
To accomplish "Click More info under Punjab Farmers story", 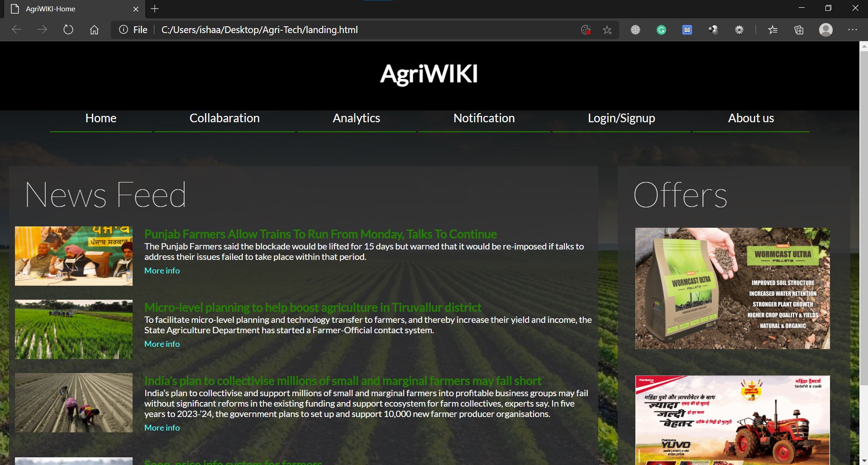I will 162,271.
